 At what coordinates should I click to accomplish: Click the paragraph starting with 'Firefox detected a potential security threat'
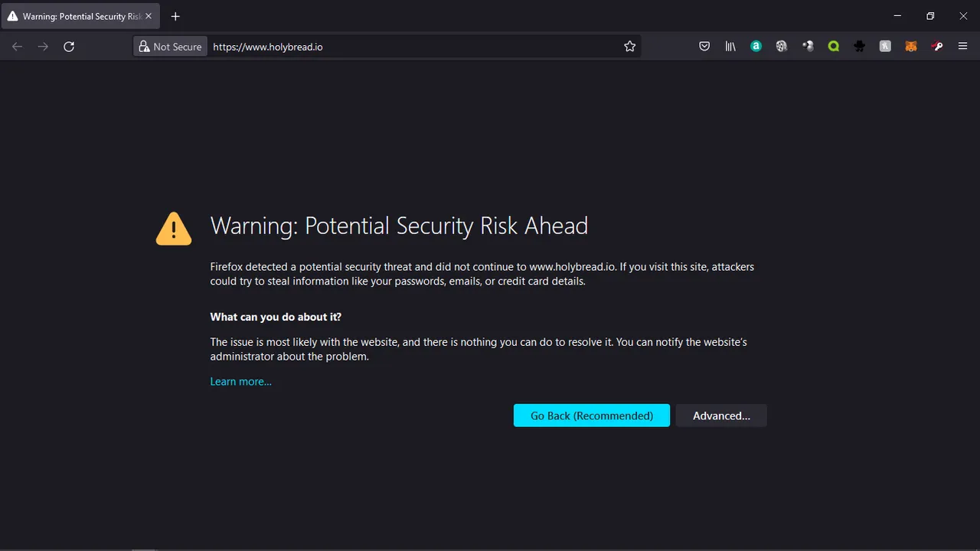coord(482,274)
